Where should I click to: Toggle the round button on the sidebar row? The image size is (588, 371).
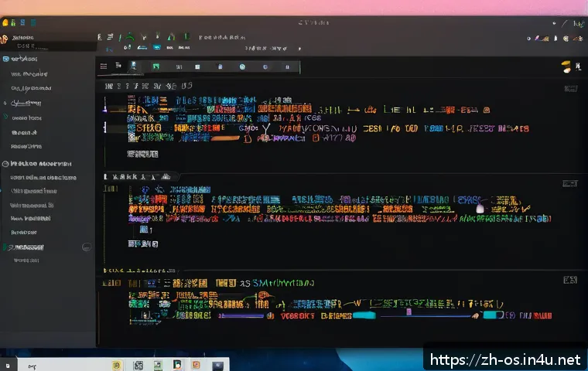pos(86,247)
